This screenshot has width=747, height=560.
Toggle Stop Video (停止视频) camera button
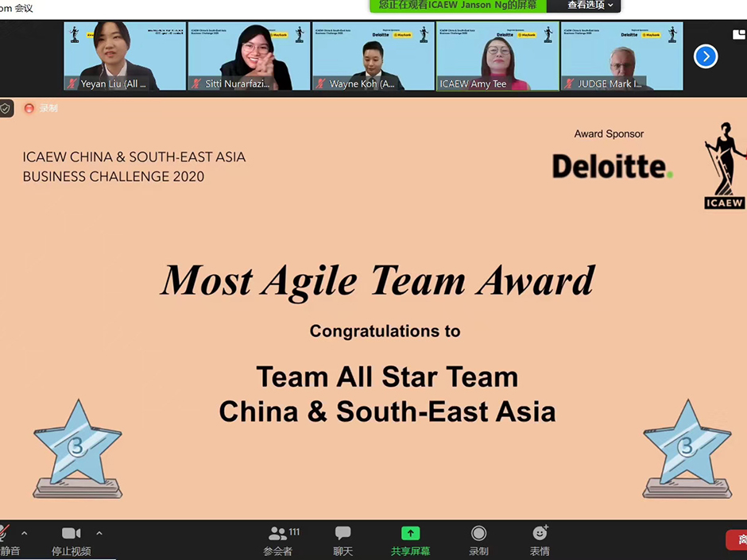[71, 533]
